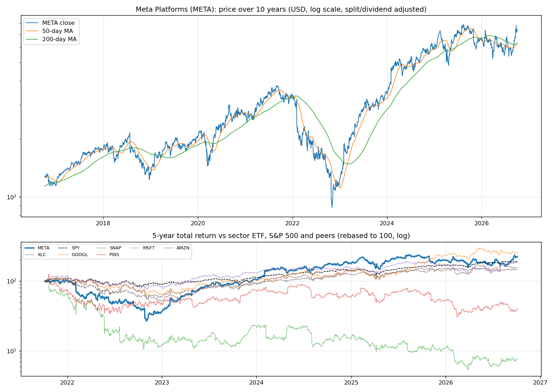Click the '50-day MA' legend entry
The width and height of the screenshot is (554, 392).
coord(50,31)
